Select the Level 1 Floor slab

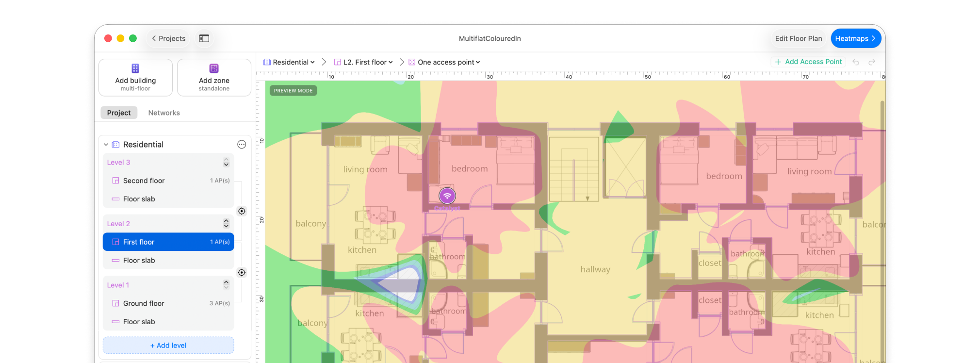pyautogui.click(x=168, y=322)
